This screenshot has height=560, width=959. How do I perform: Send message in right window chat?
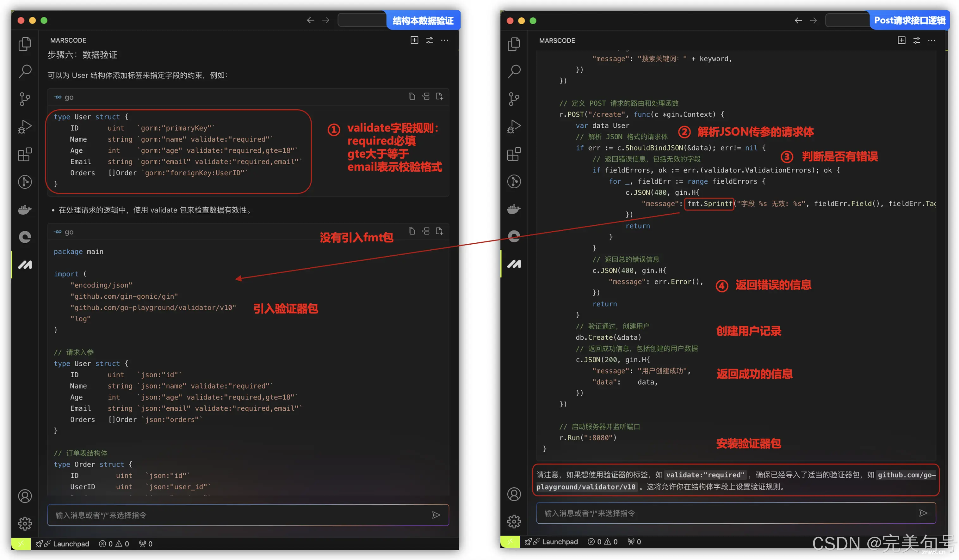(x=923, y=513)
